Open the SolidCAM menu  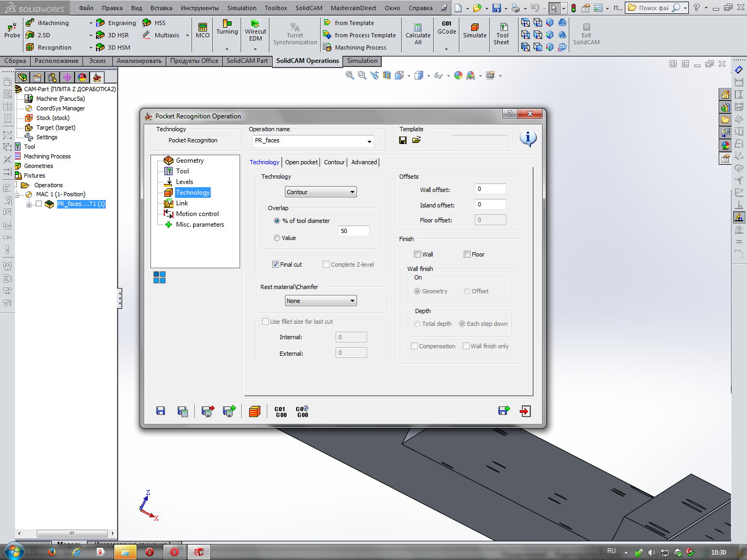point(309,8)
